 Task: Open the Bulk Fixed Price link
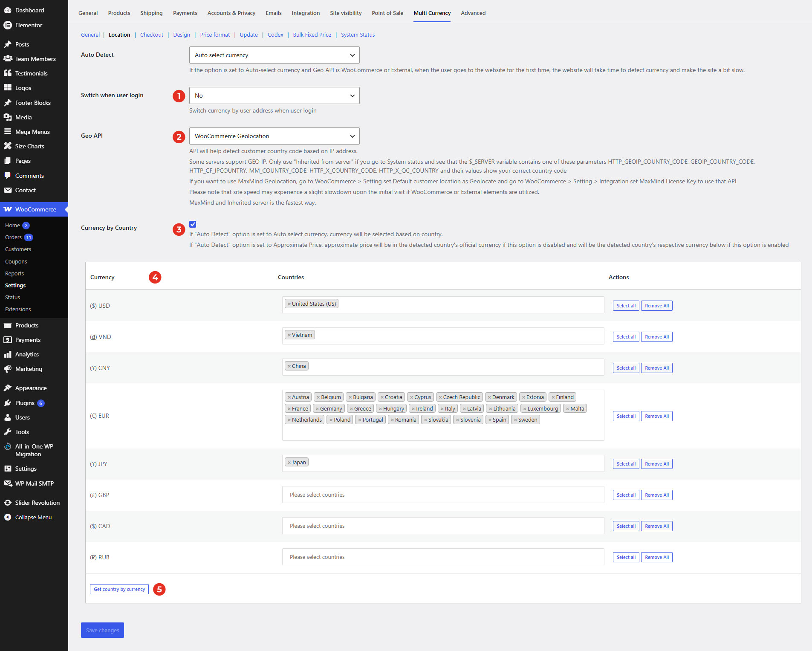coord(312,35)
